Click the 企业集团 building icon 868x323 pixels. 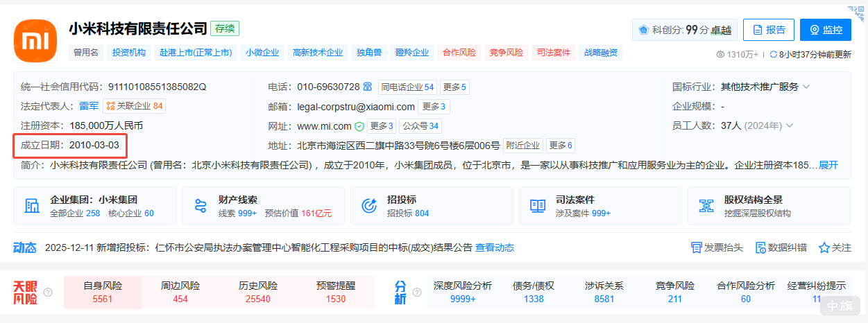point(32,206)
